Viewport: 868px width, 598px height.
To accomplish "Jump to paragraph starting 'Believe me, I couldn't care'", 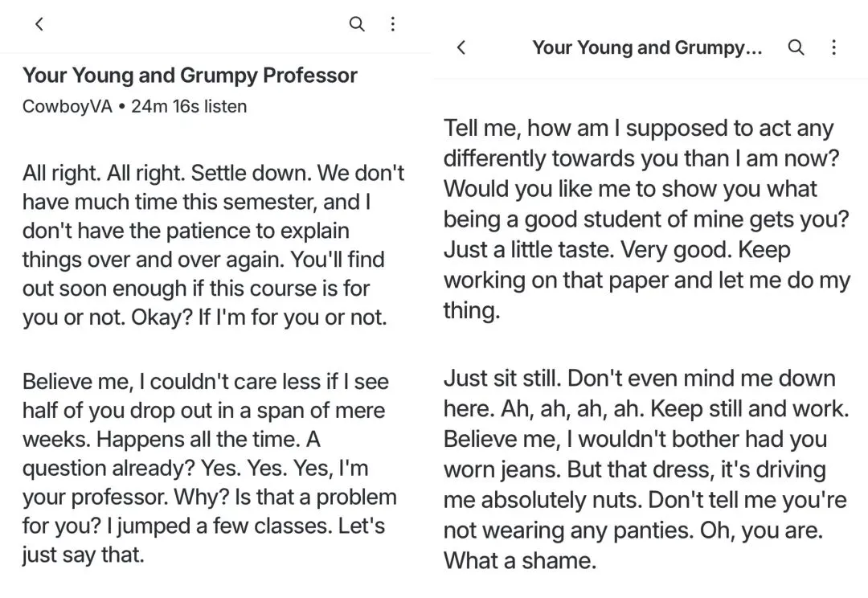I will click(209, 468).
